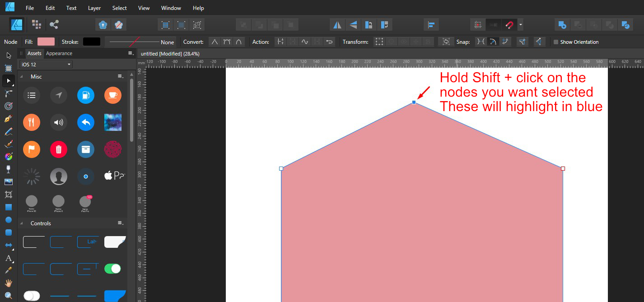This screenshot has height=302, width=644.
Task: Click the black Stroke color swatch
Action: click(x=92, y=42)
